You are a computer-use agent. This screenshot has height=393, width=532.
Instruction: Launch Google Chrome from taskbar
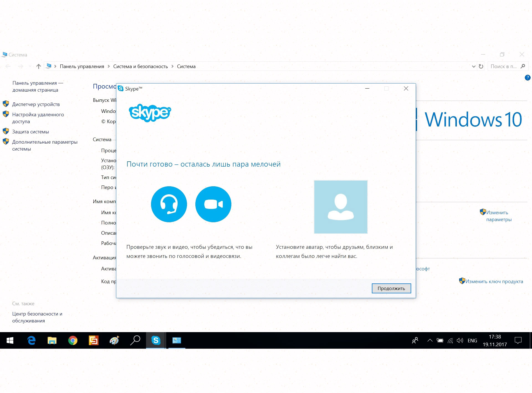[73, 340]
